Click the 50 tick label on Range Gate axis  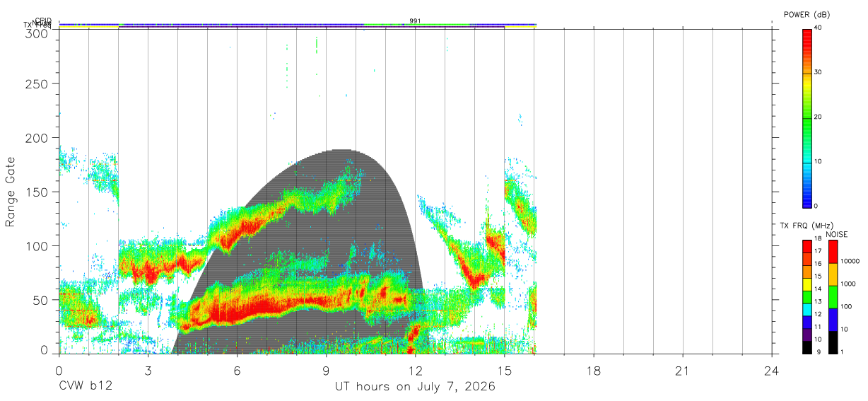40,299
